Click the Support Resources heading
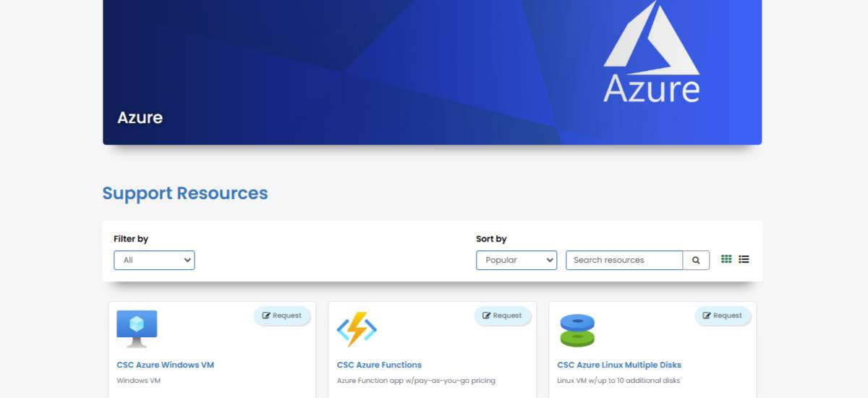Screen dimensions: 868x398 tap(185, 193)
